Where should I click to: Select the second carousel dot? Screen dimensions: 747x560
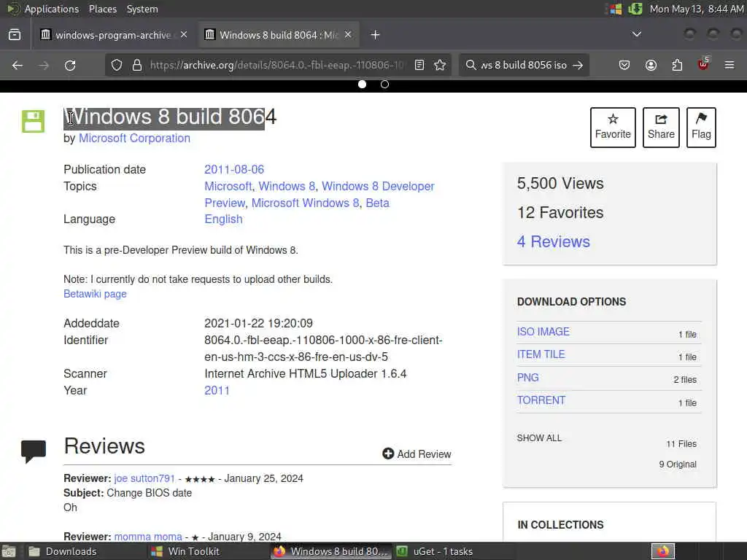tap(385, 85)
